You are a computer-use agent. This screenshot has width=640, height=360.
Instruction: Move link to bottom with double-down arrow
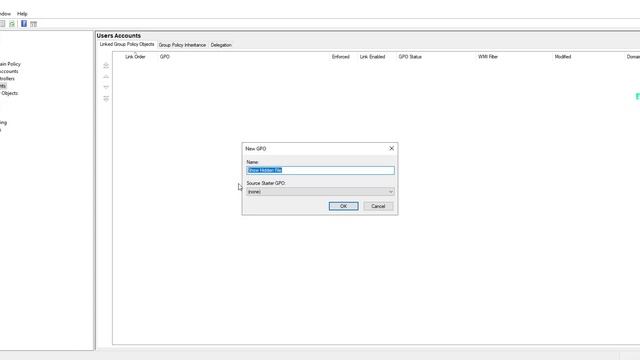tap(106, 98)
